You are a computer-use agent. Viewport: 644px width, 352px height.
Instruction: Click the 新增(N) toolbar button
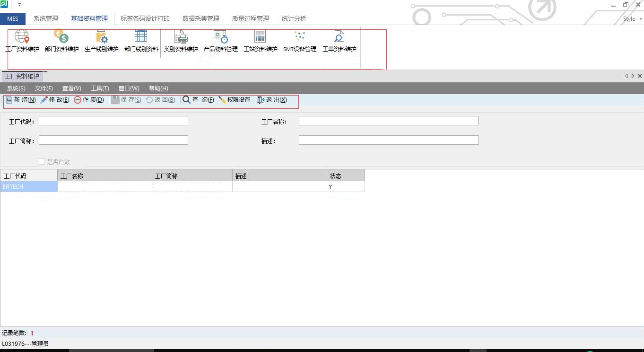[x=21, y=100]
